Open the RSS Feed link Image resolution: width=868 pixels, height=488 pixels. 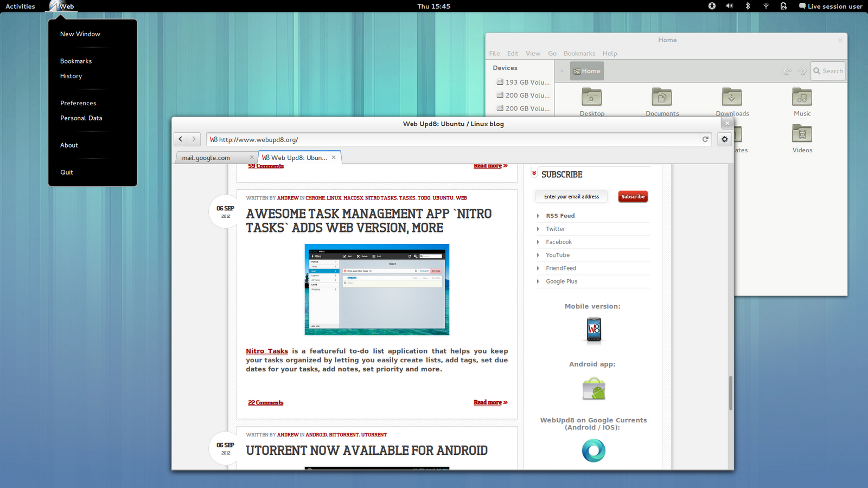[x=560, y=216]
